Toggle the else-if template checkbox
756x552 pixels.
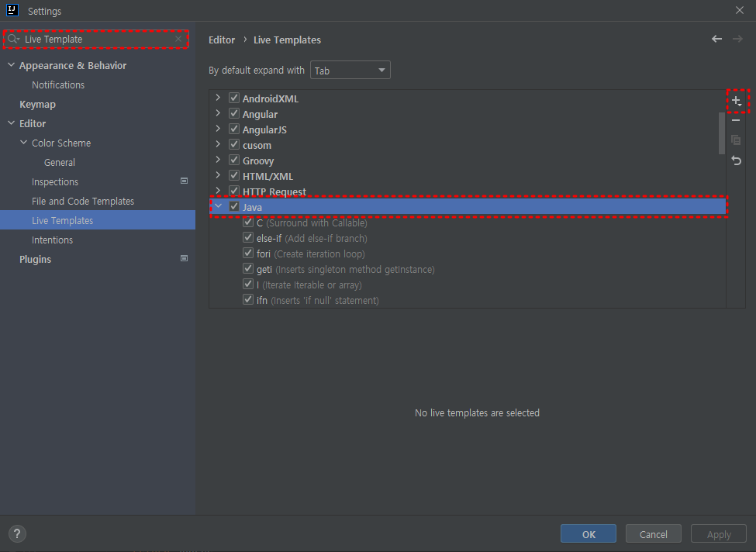click(x=248, y=238)
